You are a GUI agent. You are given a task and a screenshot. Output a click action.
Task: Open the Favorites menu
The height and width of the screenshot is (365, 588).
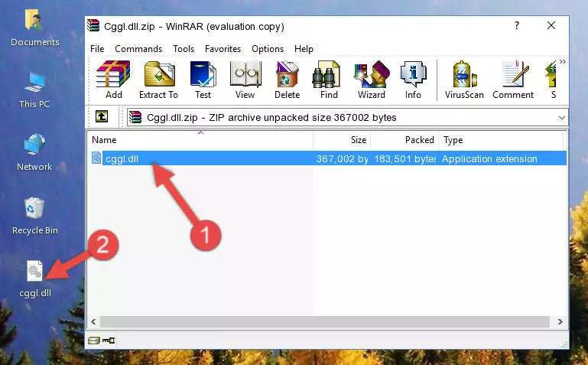point(223,49)
